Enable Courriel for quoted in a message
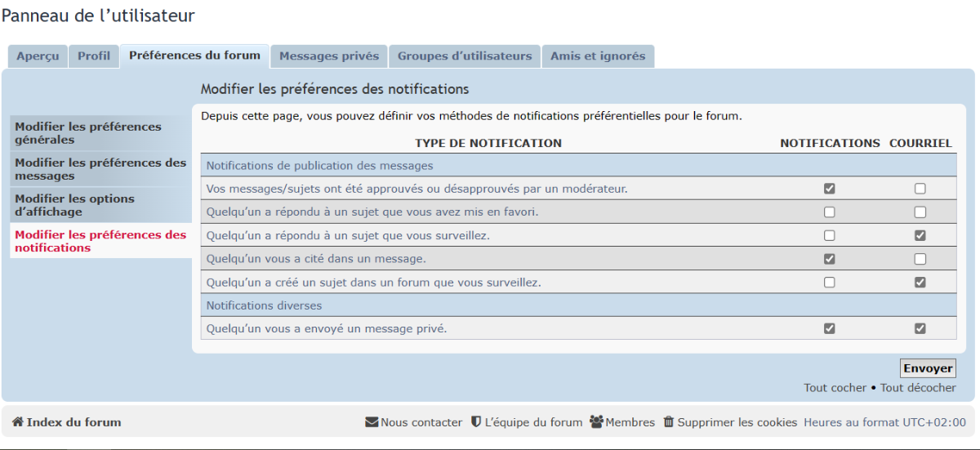Viewport: 980px width, 450px height. (920, 259)
